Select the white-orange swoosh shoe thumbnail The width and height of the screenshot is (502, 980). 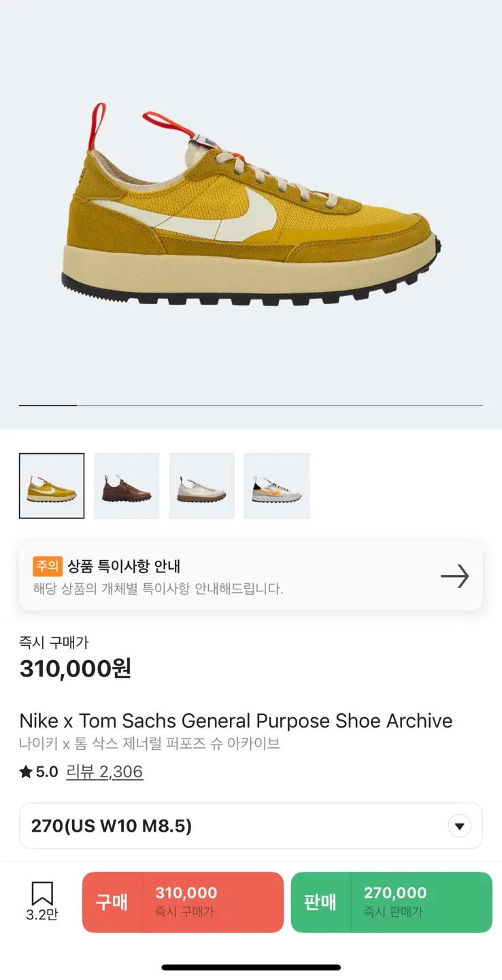tap(276, 486)
